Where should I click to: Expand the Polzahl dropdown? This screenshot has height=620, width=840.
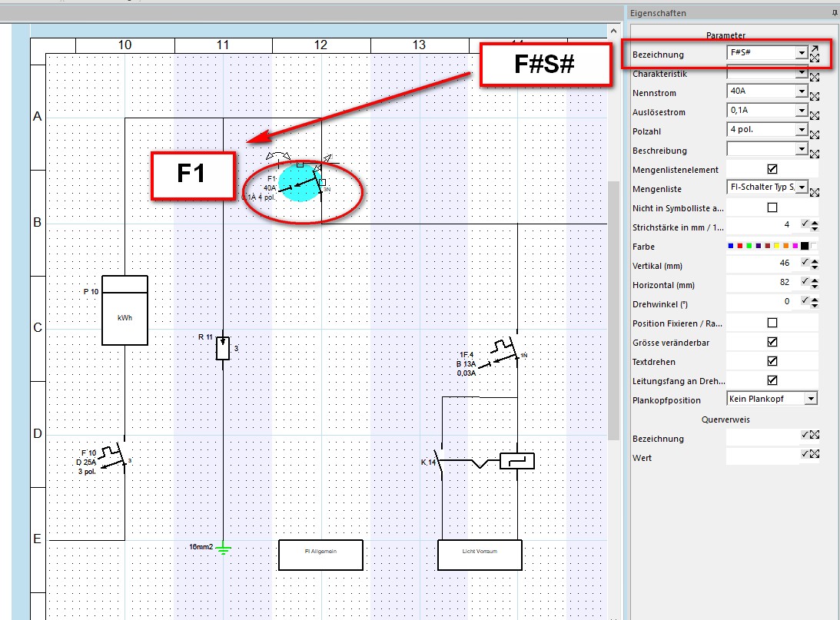coord(802,130)
